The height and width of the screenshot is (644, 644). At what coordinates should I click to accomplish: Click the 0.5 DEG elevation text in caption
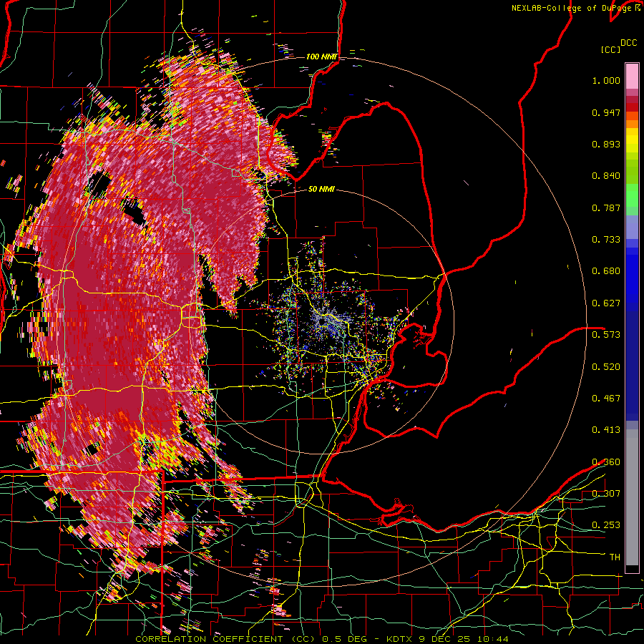344,639
